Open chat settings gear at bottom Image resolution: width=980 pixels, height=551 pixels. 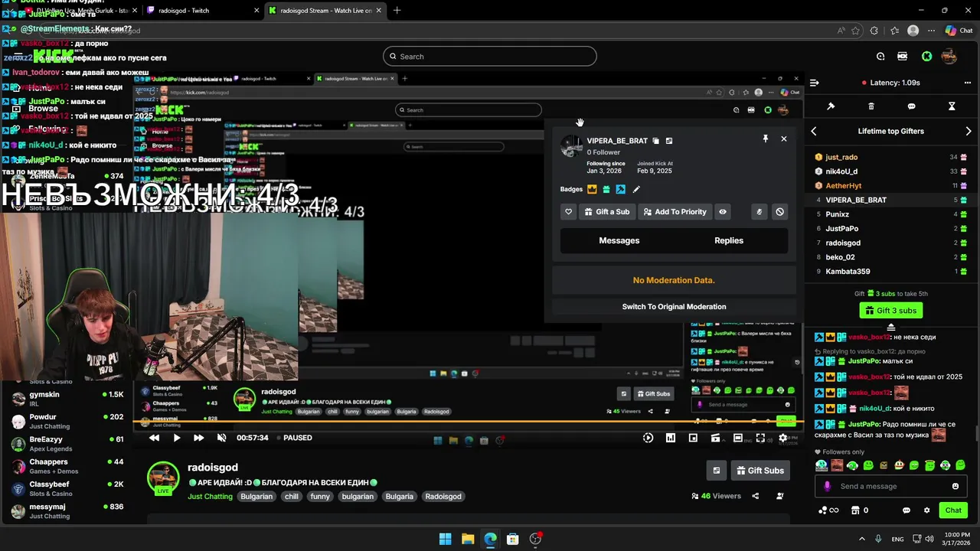pos(926,510)
